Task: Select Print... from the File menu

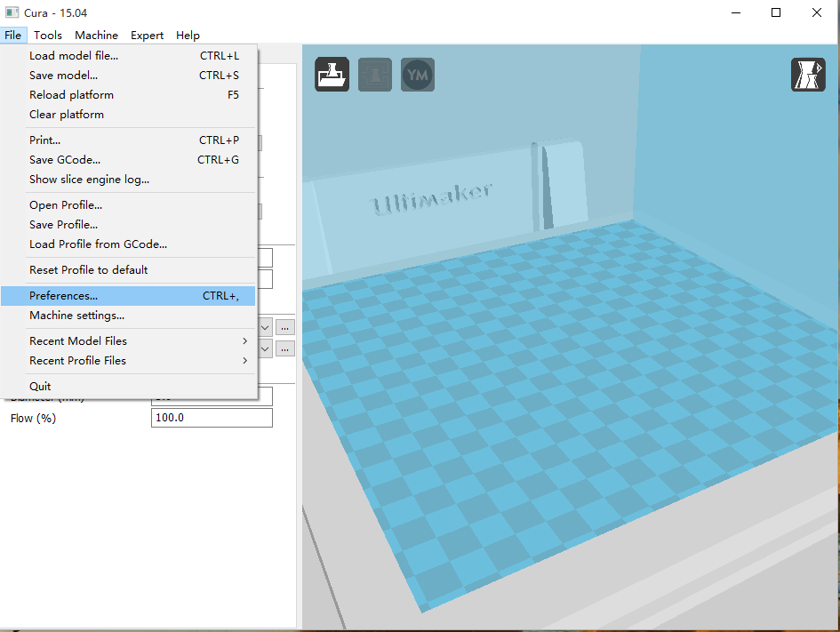Action: 128,140
